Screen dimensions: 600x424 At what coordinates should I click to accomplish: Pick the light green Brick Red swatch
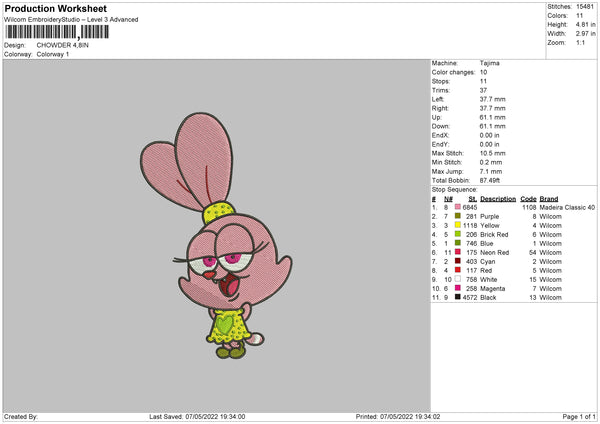pyautogui.click(x=457, y=234)
